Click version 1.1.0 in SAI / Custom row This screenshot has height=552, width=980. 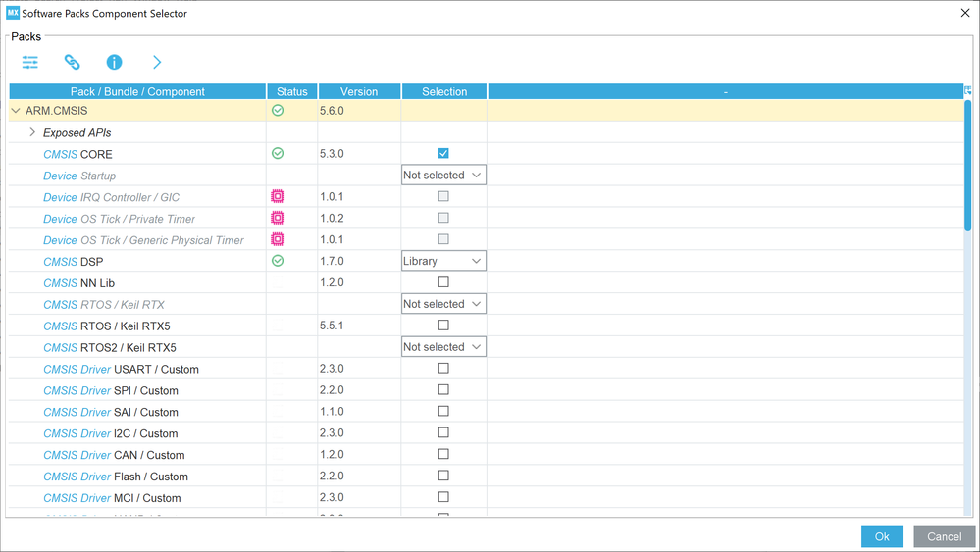(x=332, y=412)
